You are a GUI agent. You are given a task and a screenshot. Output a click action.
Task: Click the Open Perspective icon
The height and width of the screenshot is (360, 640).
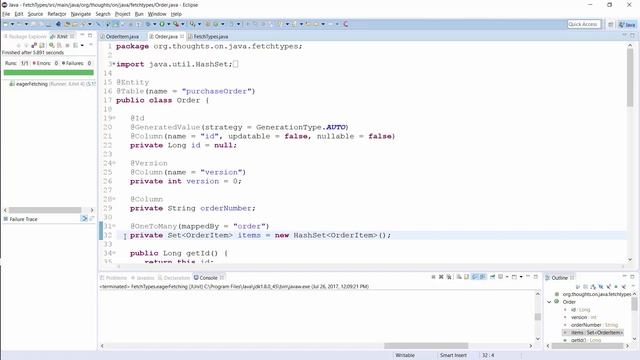[611, 24]
